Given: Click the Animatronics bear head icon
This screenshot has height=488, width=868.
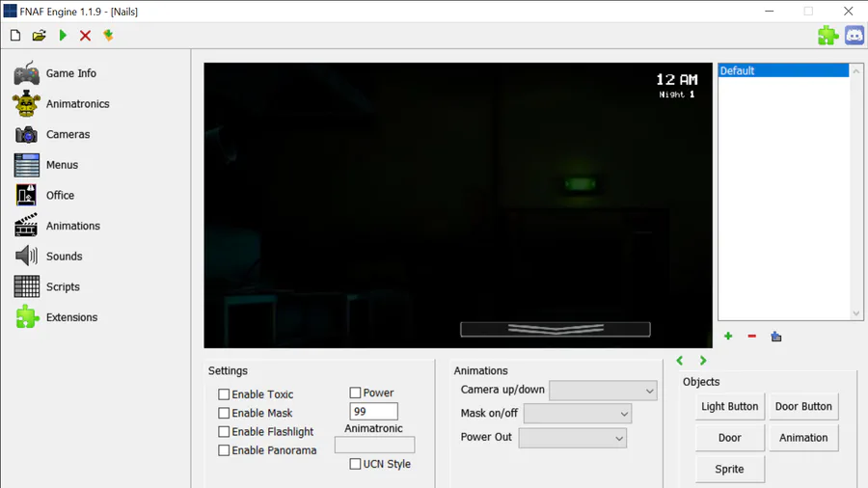Looking at the screenshot, I should (27, 103).
